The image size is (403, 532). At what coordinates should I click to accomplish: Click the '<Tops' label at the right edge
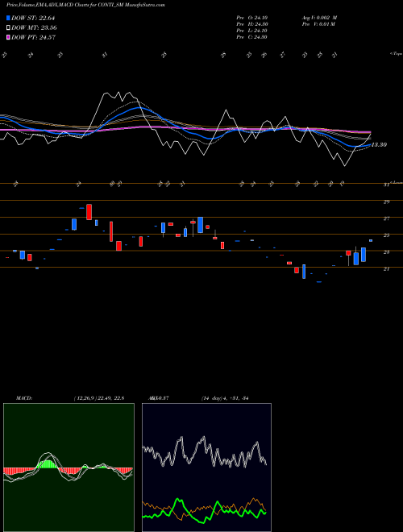point(396,54)
